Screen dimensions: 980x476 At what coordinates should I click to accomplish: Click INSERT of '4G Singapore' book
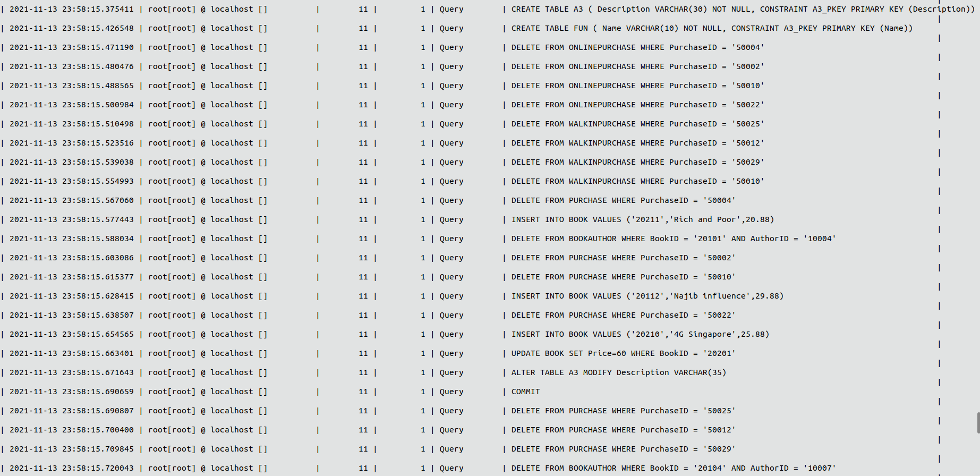click(640, 334)
